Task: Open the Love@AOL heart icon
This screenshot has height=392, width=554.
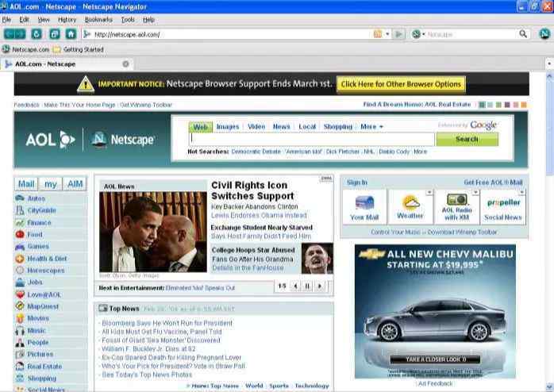Action: 20,294
